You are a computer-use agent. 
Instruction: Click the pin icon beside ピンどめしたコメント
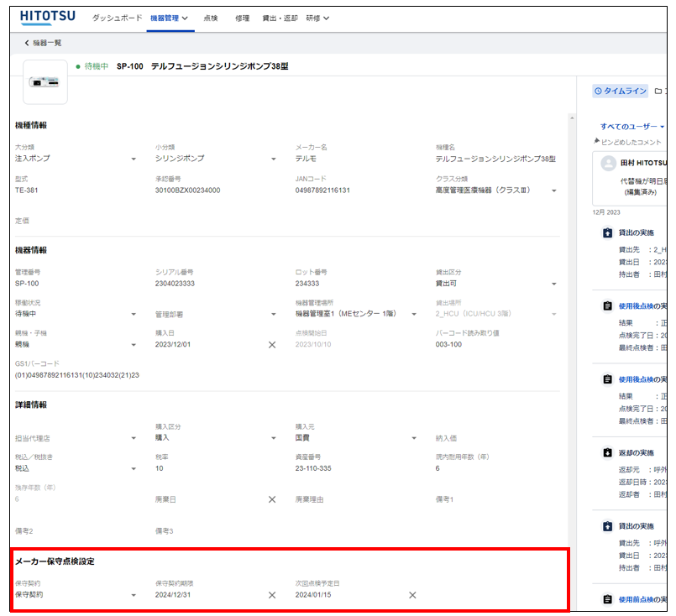tap(597, 141)
